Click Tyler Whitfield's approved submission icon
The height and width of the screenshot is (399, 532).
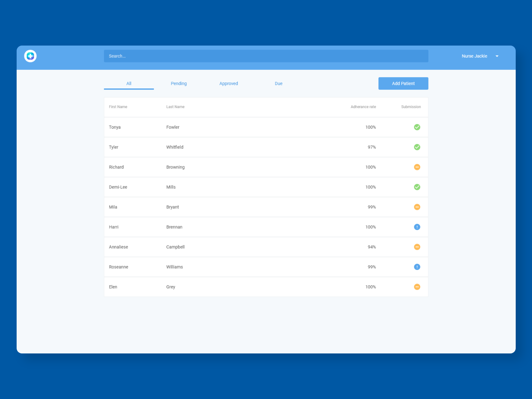pos(417,147)
